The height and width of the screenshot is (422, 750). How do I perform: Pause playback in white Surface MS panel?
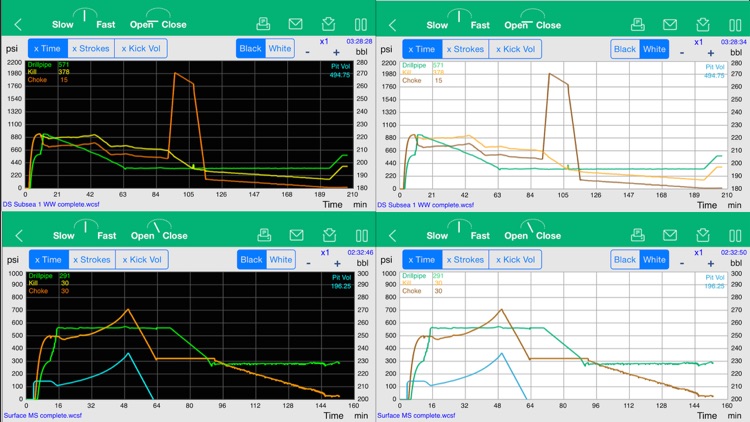736,235
